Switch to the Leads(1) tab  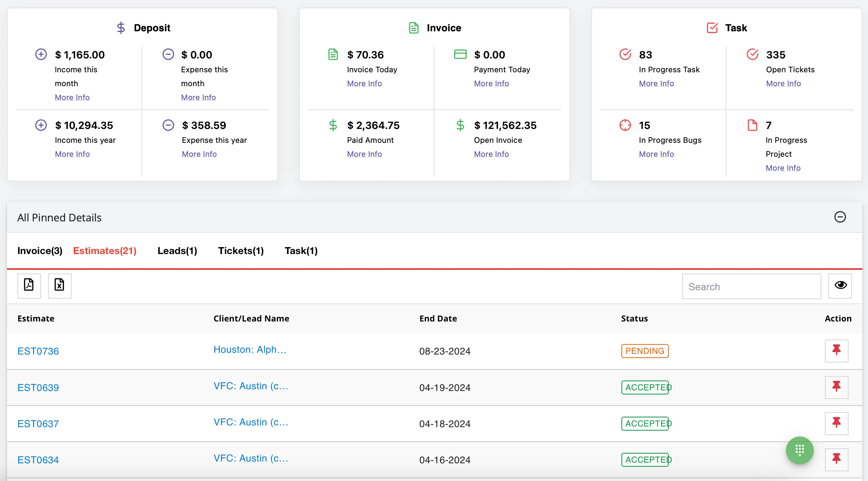[x=177, y=251]
